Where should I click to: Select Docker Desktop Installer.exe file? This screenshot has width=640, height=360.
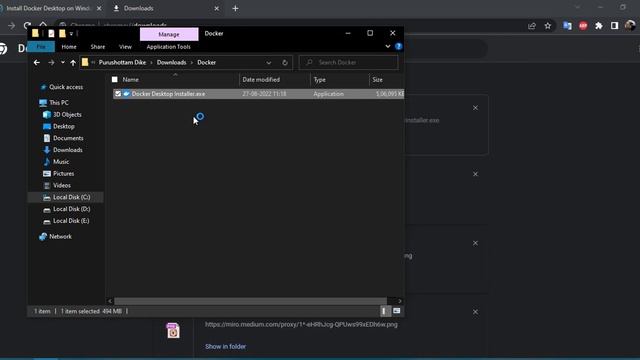click(168, 94)
